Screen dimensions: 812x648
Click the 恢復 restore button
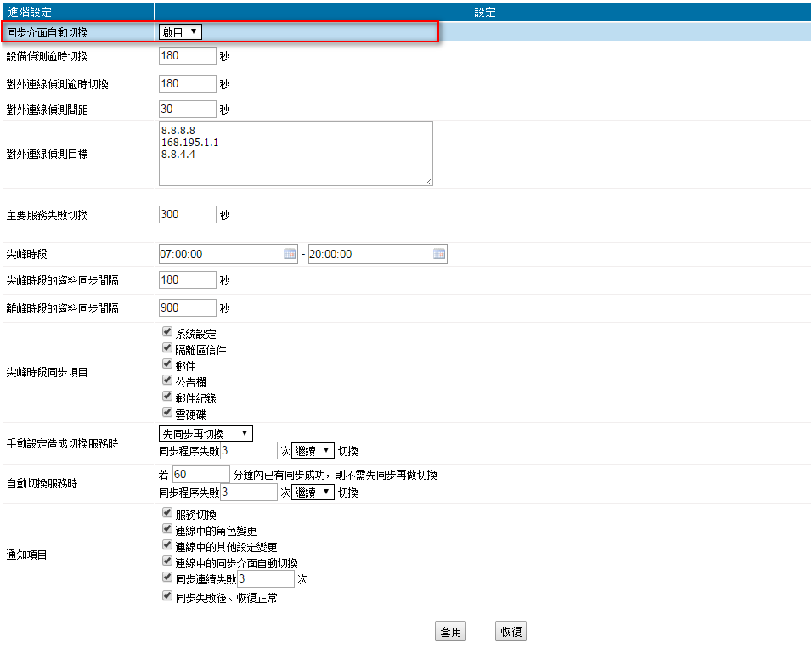point(511,632)
